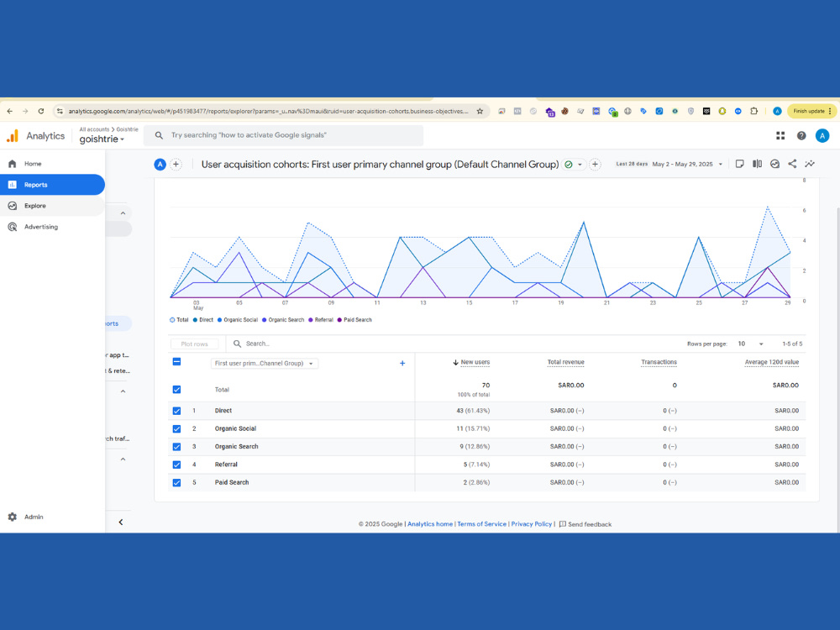Screen dimensions: 840x630
Task: Go back in browser history
Action: point(9,112)
